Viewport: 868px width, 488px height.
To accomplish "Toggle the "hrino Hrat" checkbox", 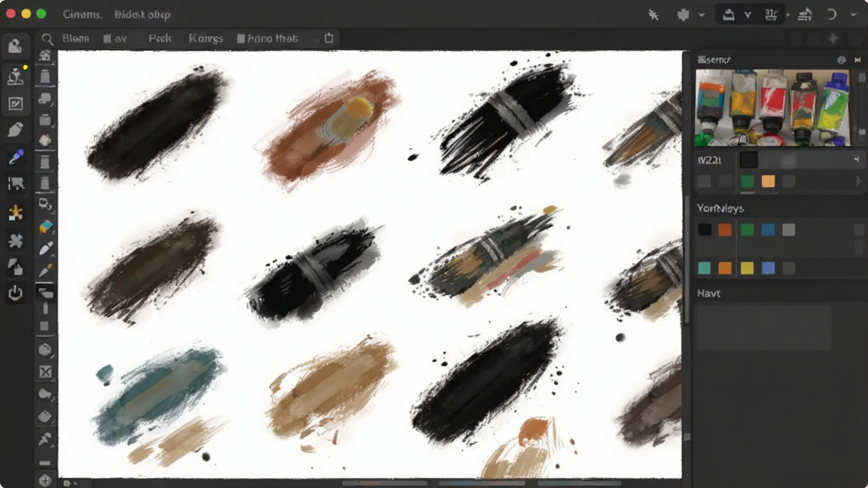I will coord(241,39).
